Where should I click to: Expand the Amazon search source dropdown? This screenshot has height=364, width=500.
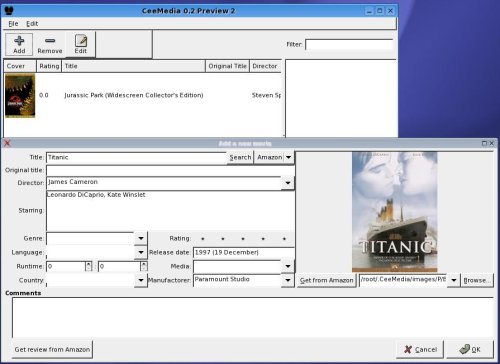point(289,157)
